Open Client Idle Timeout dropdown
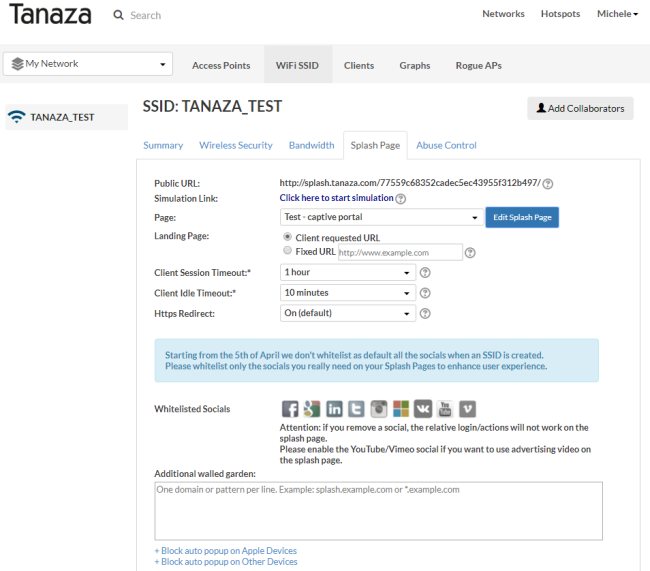Viewport: 650px width, 571px height. coord(348,293)
